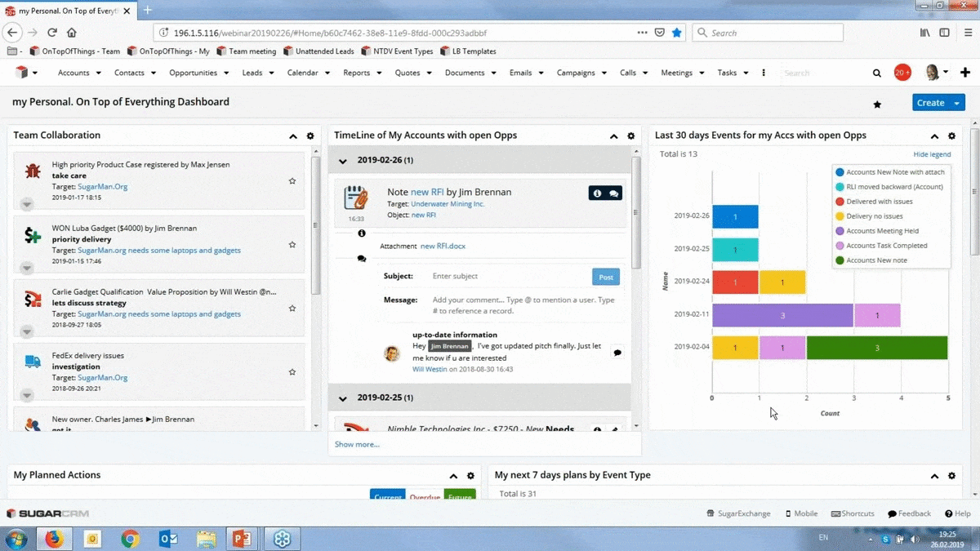Image resolution: width=980 pixels, height=551 pixels.
Task: Click the info icon on Note new RFI card
Action: click(x=597, y=193)
